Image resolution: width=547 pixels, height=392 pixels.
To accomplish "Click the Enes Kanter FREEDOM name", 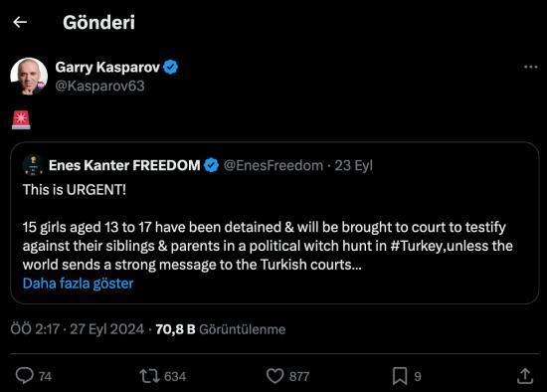I will coord(124,165).
